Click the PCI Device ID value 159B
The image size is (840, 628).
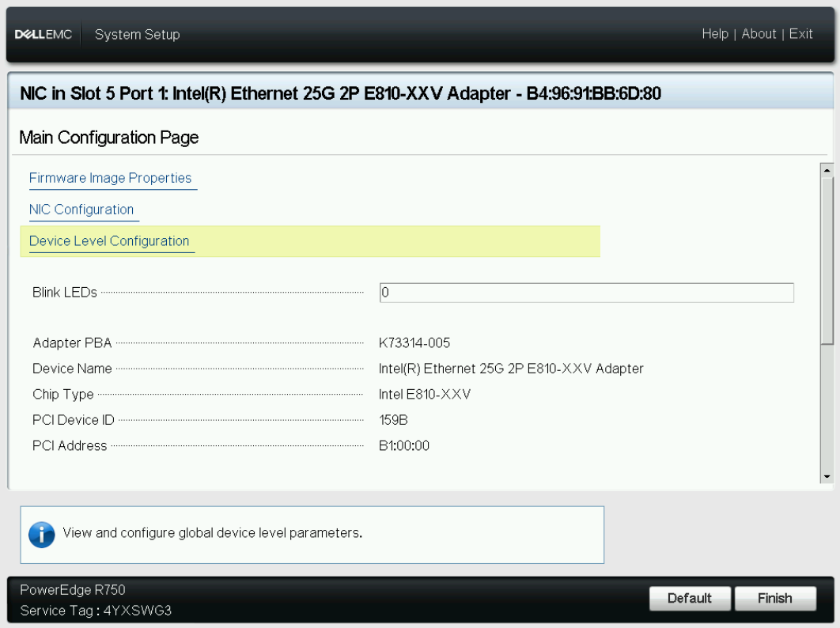(x=393, y=420)
